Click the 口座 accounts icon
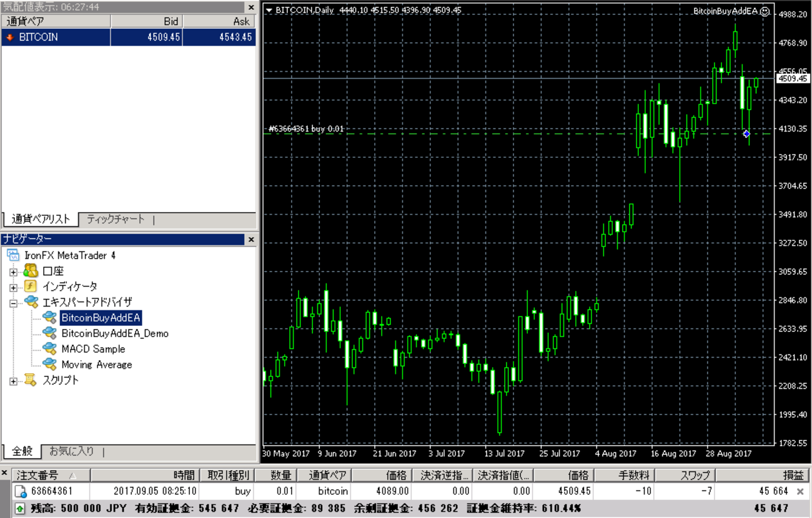This screenshot has height=518, width=812. pyautogui.click(x=31, y=271)
